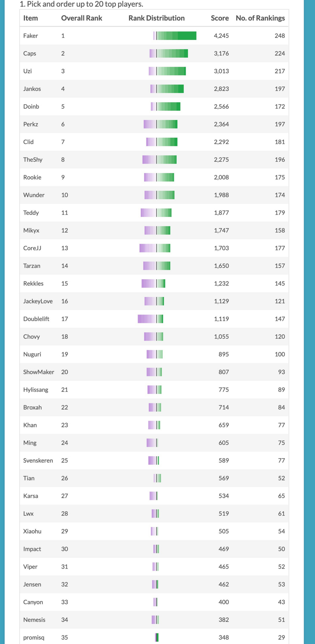Screen dimensions: 315x644
Task: Click Faker's score value 4,245
Action: click(221, 36)
